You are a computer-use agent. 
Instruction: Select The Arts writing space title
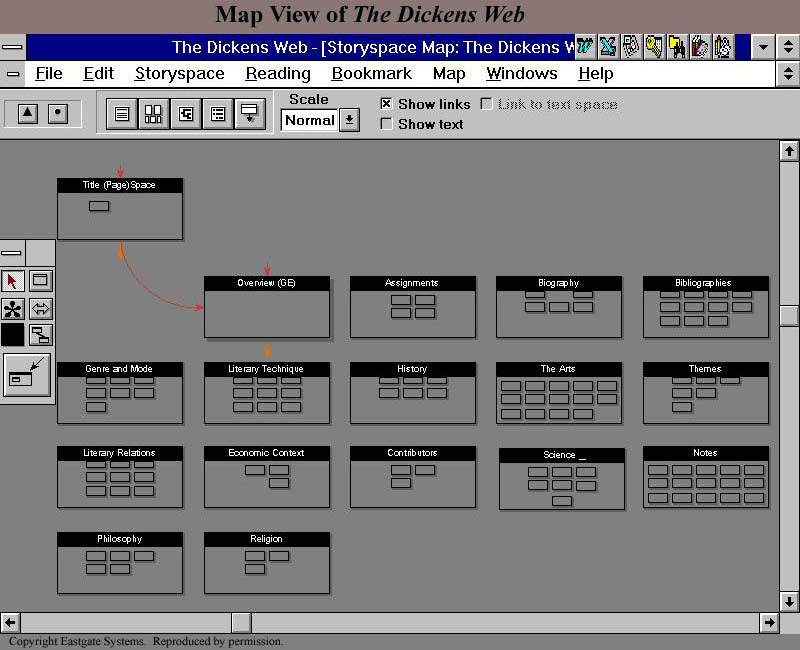coord(559,369)
